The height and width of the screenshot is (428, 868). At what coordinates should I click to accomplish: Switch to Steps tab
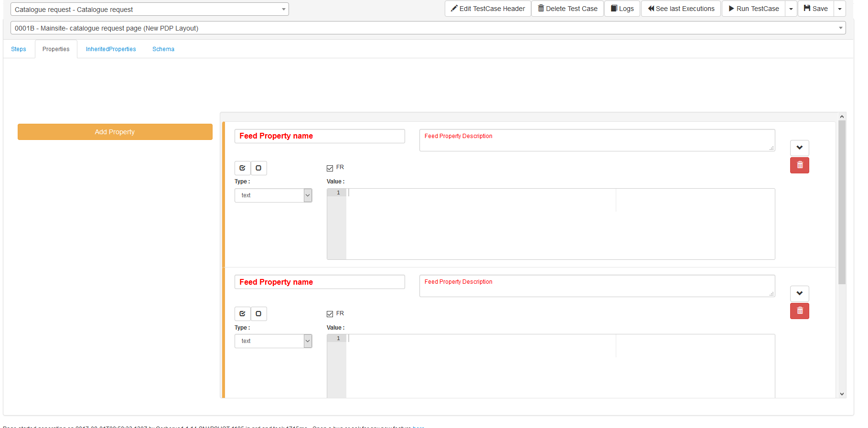(19, 49)
